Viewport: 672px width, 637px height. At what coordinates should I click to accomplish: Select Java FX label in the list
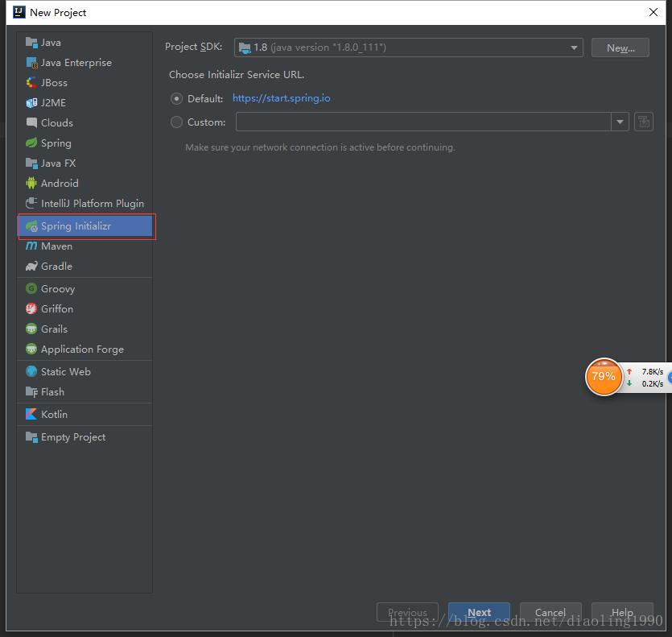tap(58, 163)
